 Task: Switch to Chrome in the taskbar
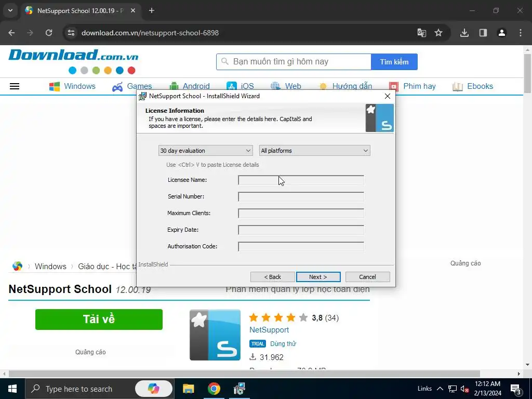click(x=214, y=389)
